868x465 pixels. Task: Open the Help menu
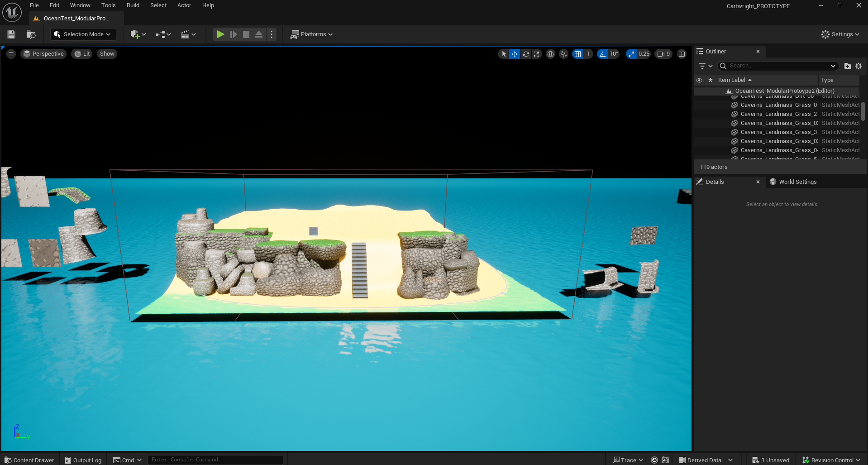(x=208, y=5)
